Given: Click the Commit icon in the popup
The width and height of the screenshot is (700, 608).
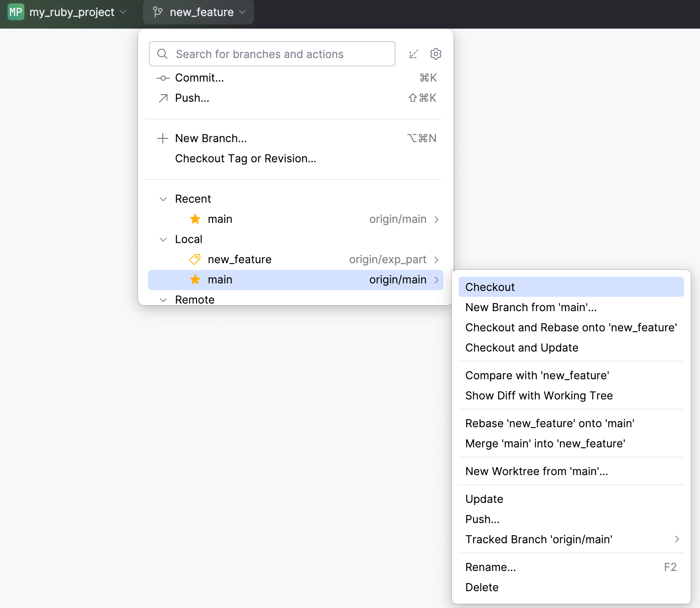Looking at the screenshot, I should click(163, 78).
